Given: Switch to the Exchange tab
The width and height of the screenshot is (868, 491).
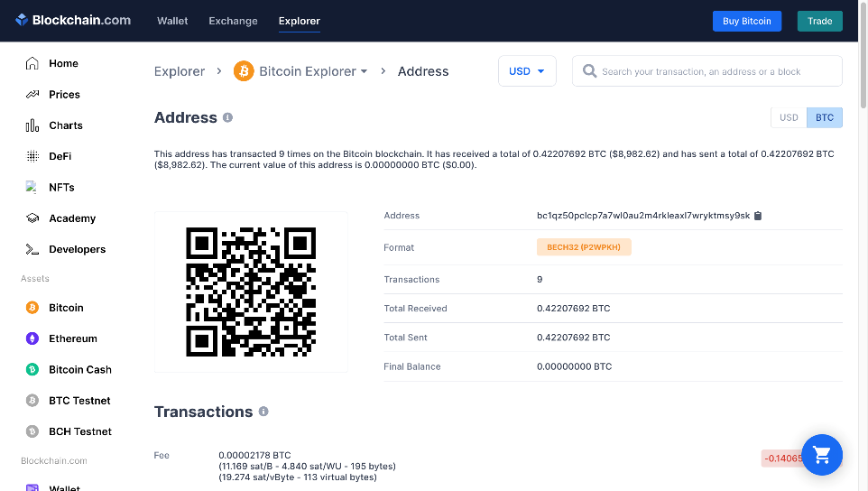Looking at the screenshot, I should tap(233, 21).
